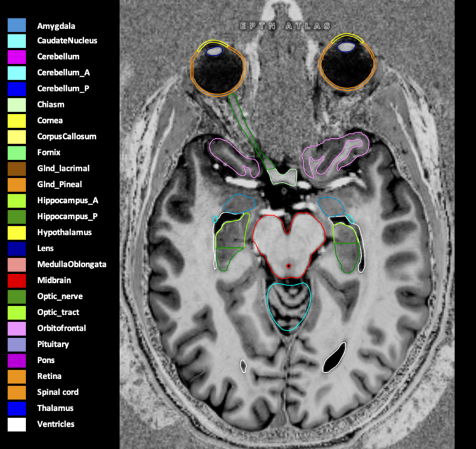Pick the Pons purple swatch
Screen dimensions: 476x449
(x=17, y=360)
